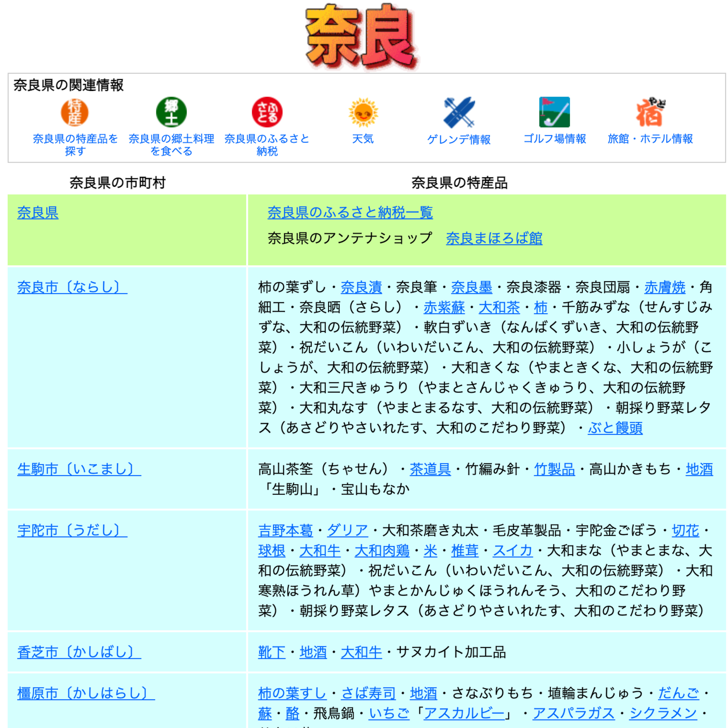Open the 柿の葉すし link in Kashihara row

tap(292, 693)
